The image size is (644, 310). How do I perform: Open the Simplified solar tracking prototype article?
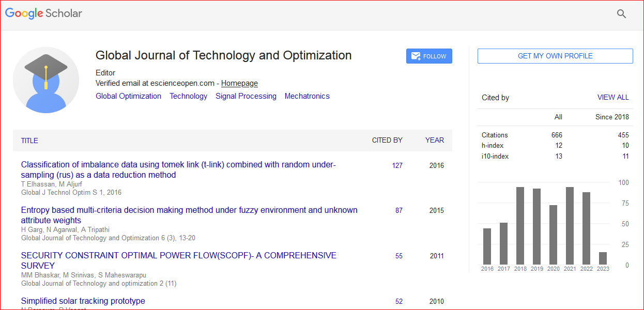(x=83, y=301)
